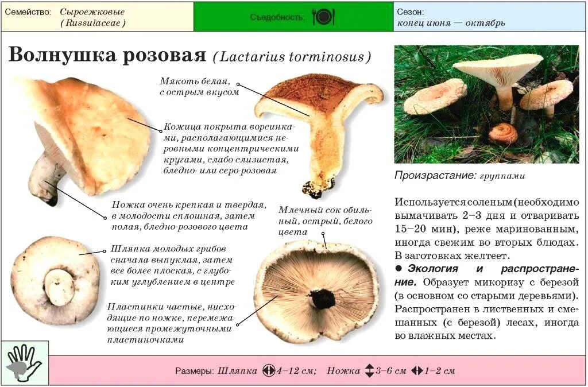The image size is (588, 387).
Task: Click the text 'во влажных местах.'
Action: [x=445, y=336]
